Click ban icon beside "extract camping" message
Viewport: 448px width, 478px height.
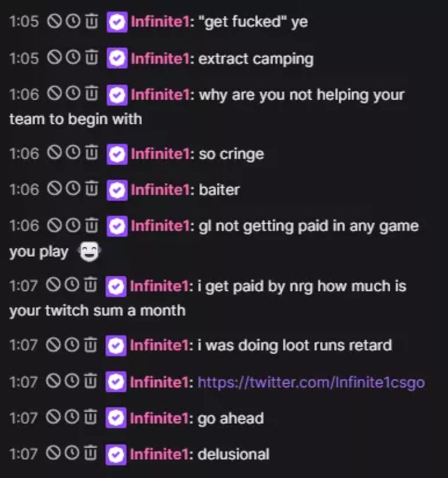pos(54,58)
